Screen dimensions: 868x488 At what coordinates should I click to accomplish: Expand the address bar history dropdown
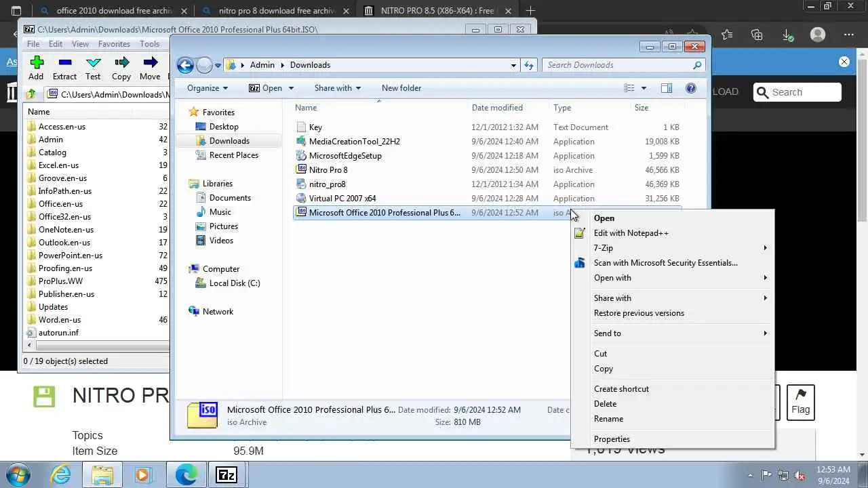coord(513,65)
